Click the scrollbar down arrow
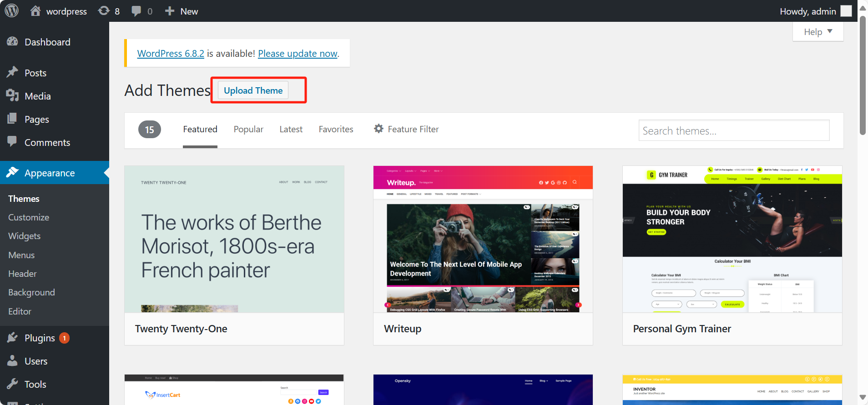This screenshot has width=868, height=405. 863,397
